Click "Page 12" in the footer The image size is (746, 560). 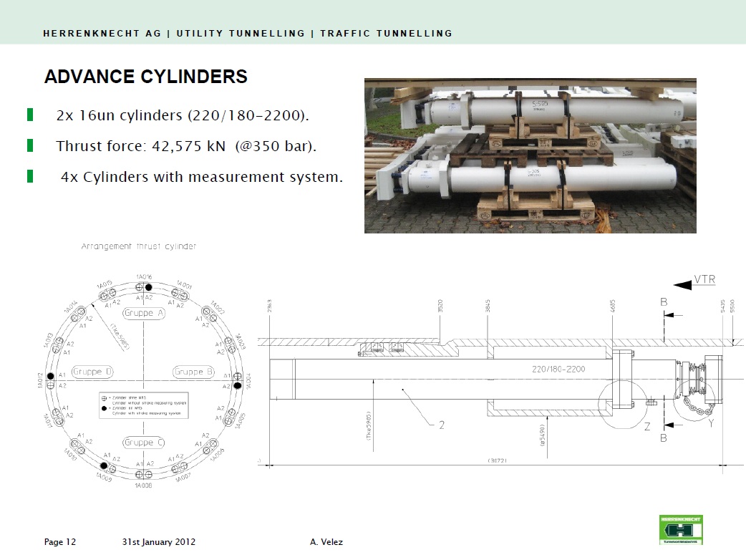coord(60,542)
